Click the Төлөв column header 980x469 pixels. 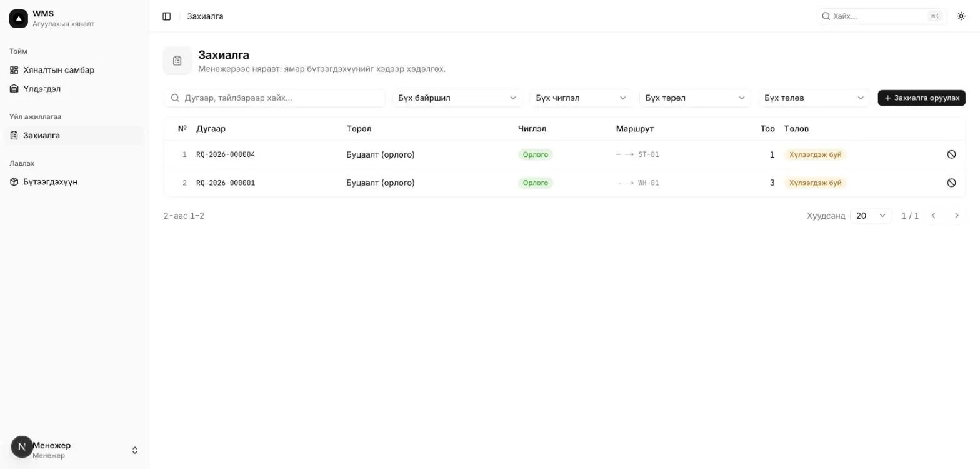pyautogui.click(x=797, y=129)
